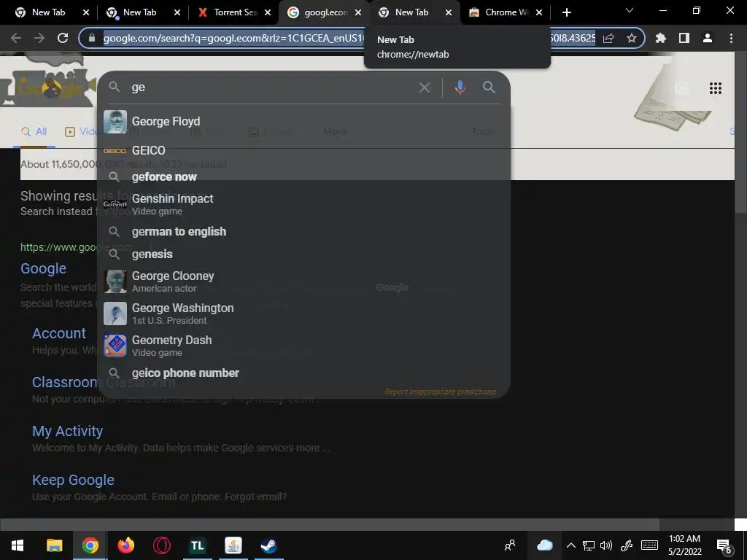Launch Firefox from the taskbar
Screen dimensions: 747x560
click(x=125, y=545)
